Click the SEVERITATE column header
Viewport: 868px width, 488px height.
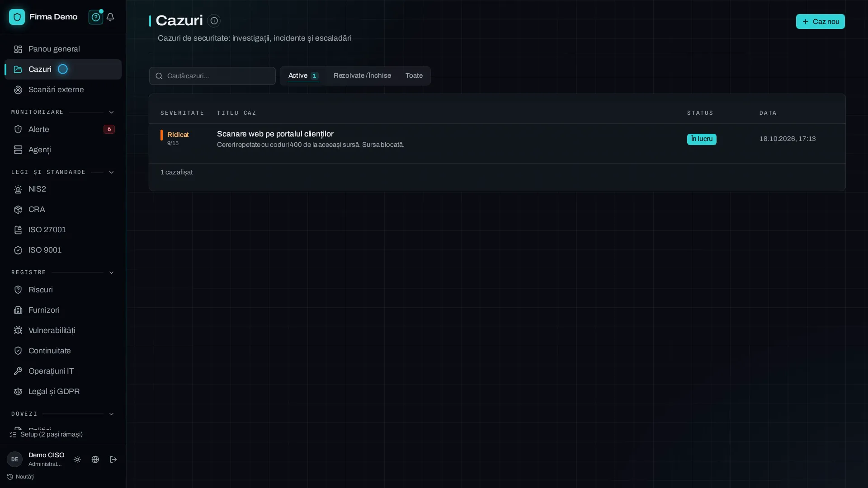pos(182,113)
